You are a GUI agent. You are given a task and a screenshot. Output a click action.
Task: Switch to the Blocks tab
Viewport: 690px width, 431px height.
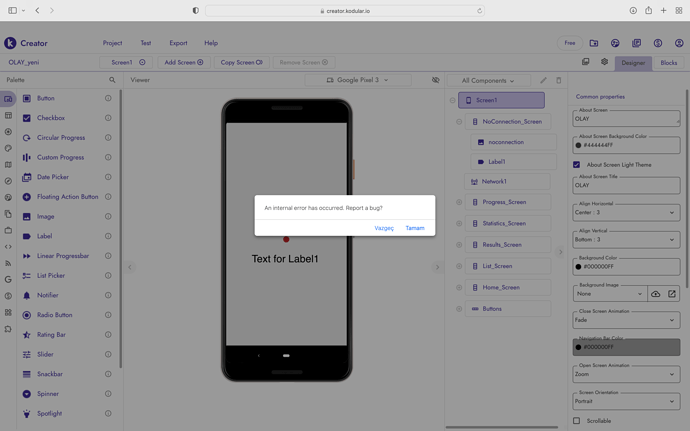pos(668,63)
